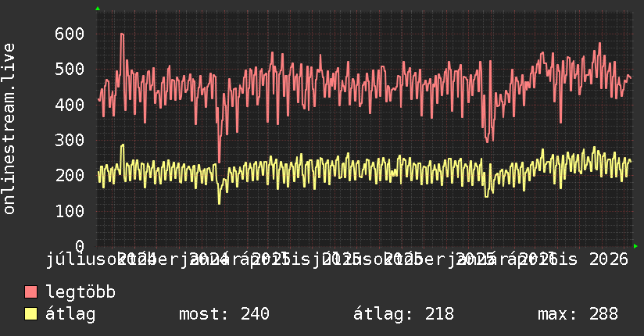644x336 pixels.
Task: Click the green arrow ending the X axis
Action: 635,246
